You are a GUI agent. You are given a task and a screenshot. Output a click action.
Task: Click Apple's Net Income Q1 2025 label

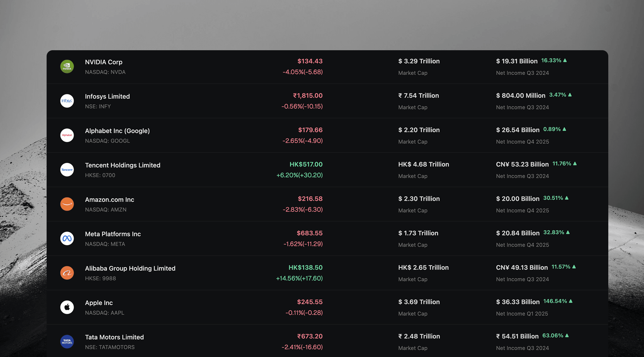(522, 314)
